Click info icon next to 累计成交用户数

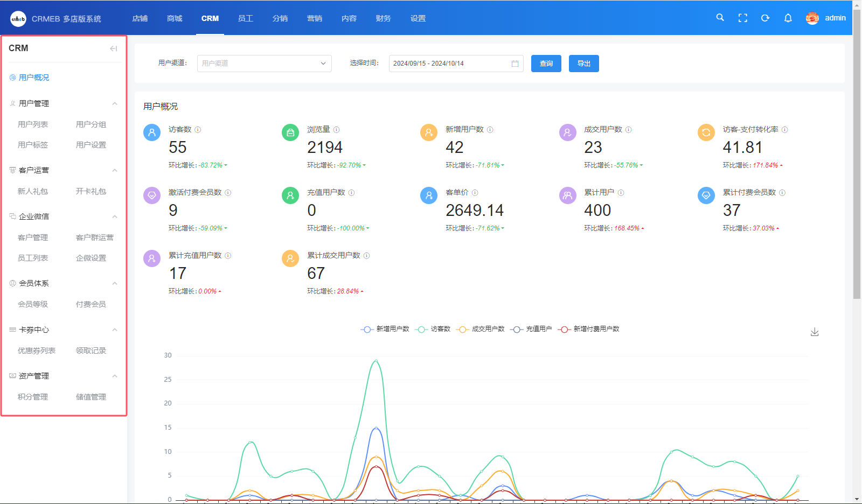click(366, 256)
